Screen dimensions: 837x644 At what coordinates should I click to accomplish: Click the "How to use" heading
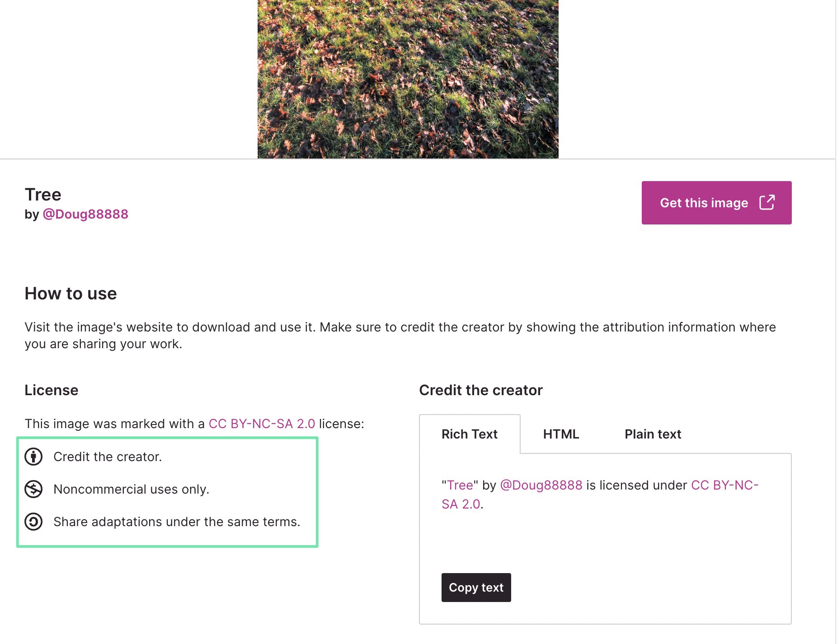pos(71,294)
